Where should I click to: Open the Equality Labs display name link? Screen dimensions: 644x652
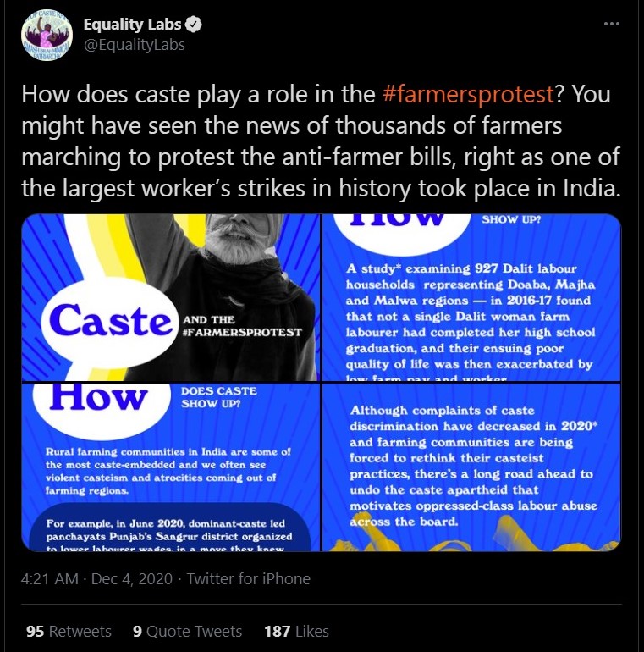[x=133, y=25]
